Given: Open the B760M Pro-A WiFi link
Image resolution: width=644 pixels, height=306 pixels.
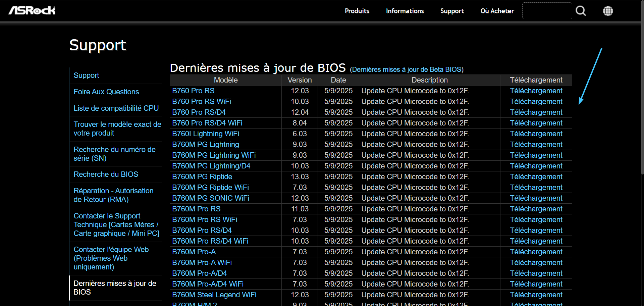Looking at the screenshot, I should pyautogui.click(x=202, y=263).
